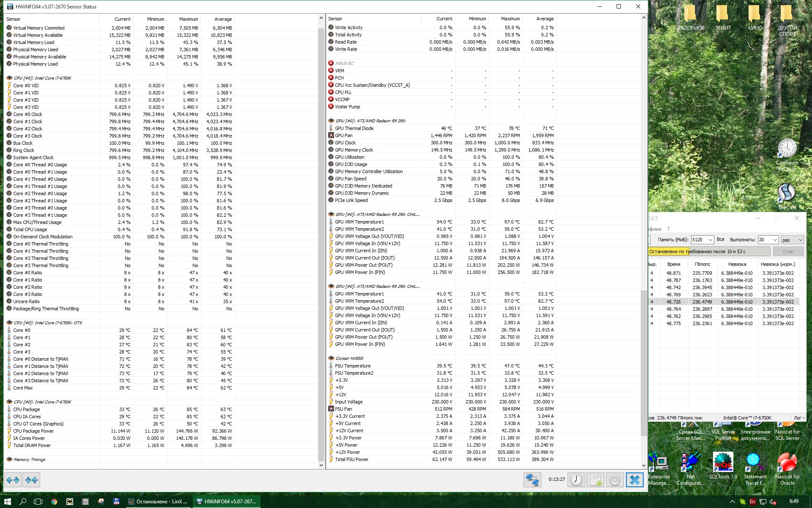Switch to LinX window in the taskbar
The width and height of the screenshot is (812, 508).
point(159,502)
